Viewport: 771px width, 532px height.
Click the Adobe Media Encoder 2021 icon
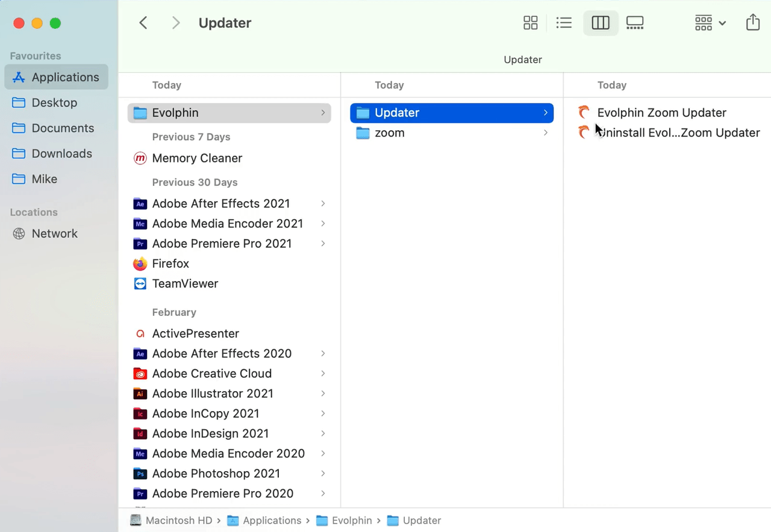pyautogui.click(x=140, y=223)
